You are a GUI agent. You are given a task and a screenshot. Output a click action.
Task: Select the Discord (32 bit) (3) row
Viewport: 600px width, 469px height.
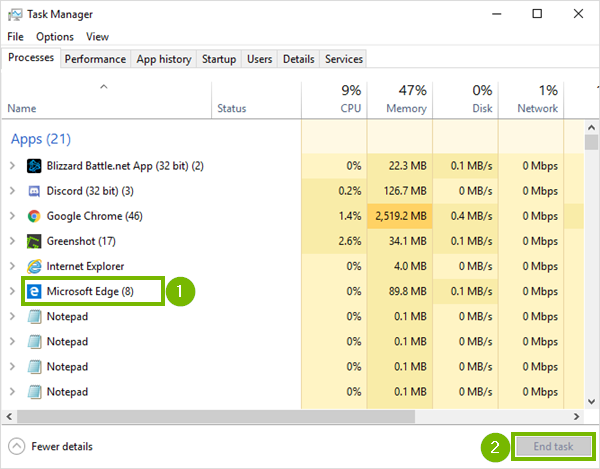[x=292, y=191]
